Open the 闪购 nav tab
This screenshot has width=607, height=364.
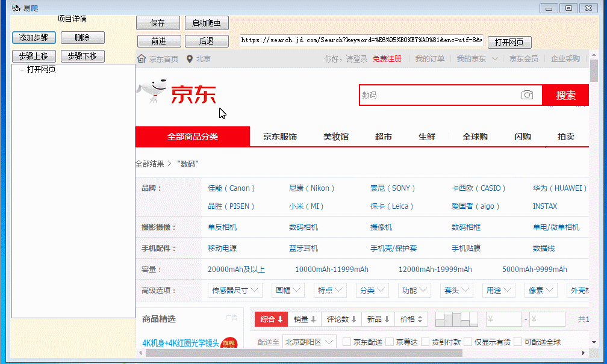[x=522, y=137]
